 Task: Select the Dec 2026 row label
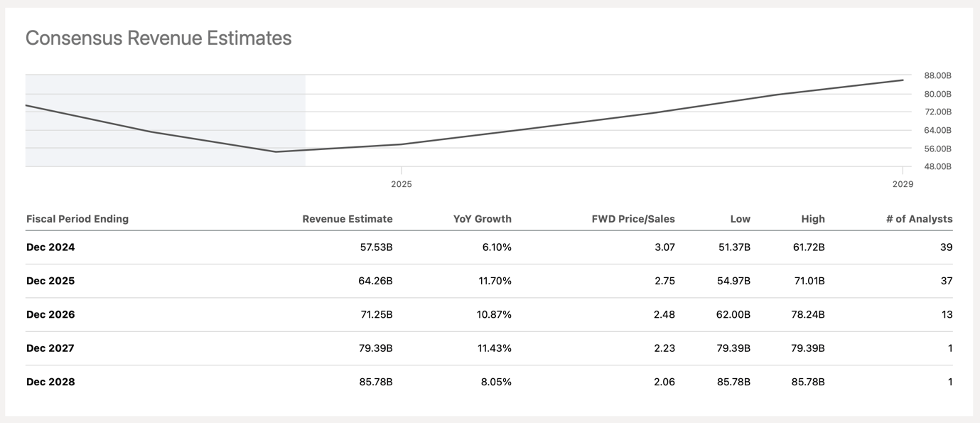50,314
